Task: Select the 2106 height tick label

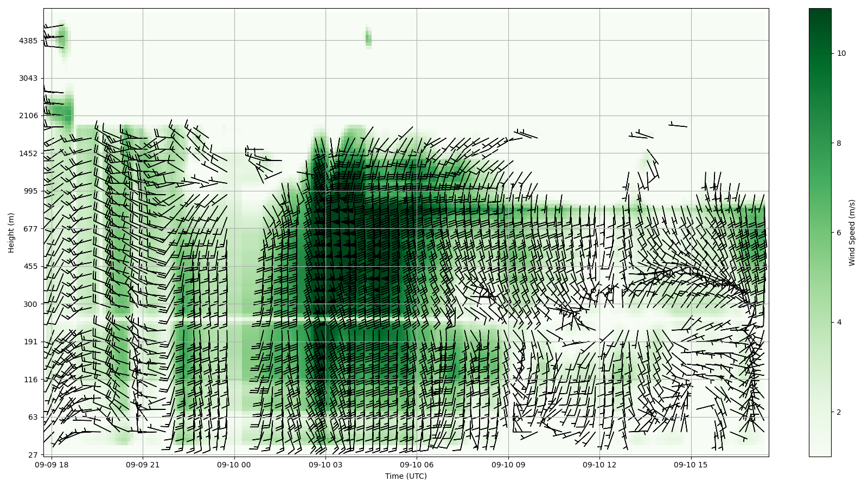Action: click(x=28, y=115)
